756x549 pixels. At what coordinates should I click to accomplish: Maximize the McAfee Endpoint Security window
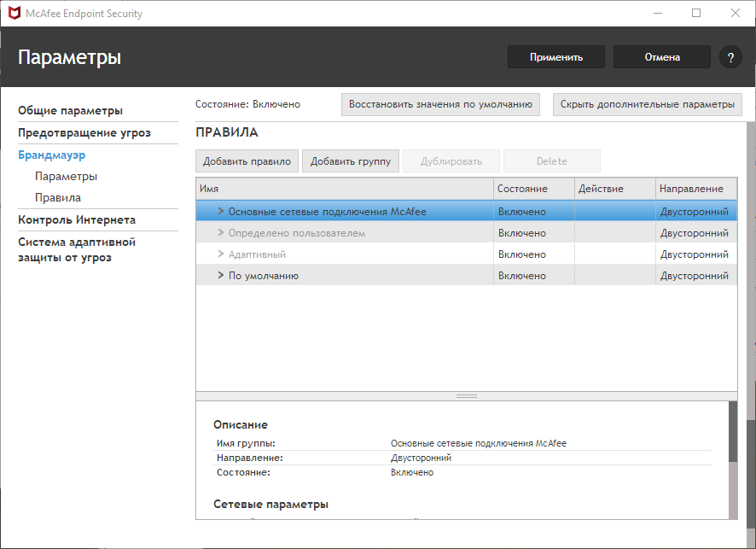pos(696,13)
